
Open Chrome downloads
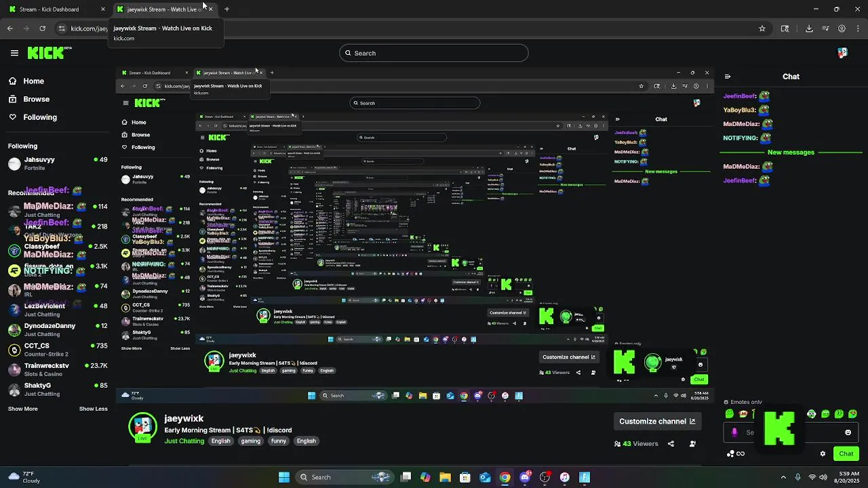809,28
